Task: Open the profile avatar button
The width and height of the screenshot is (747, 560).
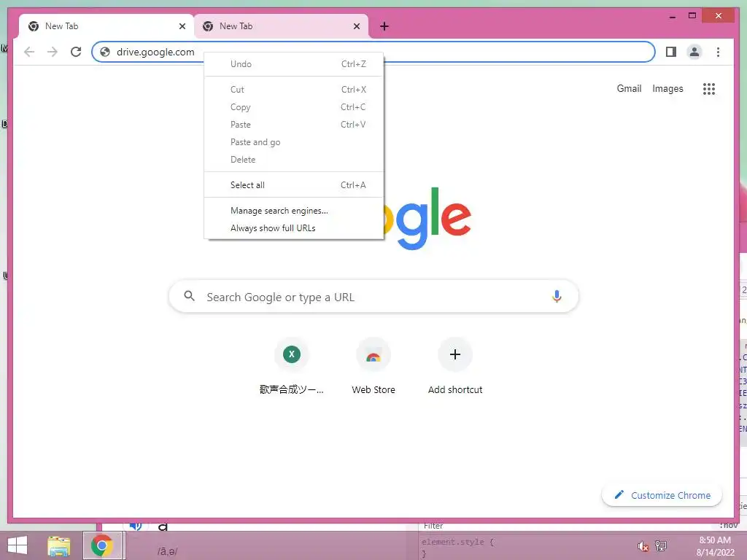Action: tap(694, 52)
